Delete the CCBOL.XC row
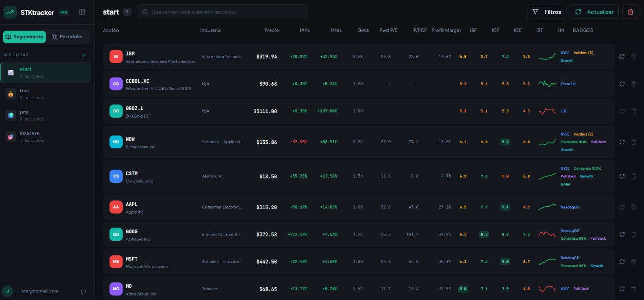Image resolution: width=644 pixels, height=300 pixels. (633, 84)
